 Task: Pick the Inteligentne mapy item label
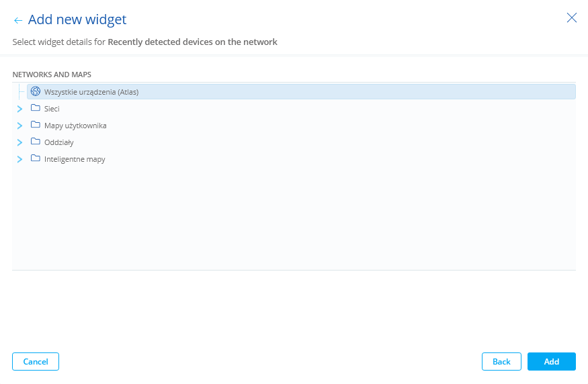coord(75,160)
